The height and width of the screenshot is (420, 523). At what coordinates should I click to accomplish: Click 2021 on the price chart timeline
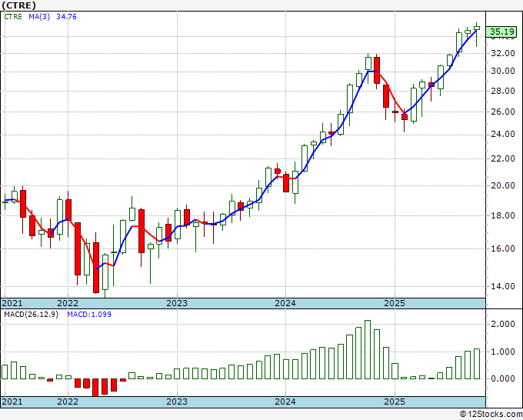point(12,303)
